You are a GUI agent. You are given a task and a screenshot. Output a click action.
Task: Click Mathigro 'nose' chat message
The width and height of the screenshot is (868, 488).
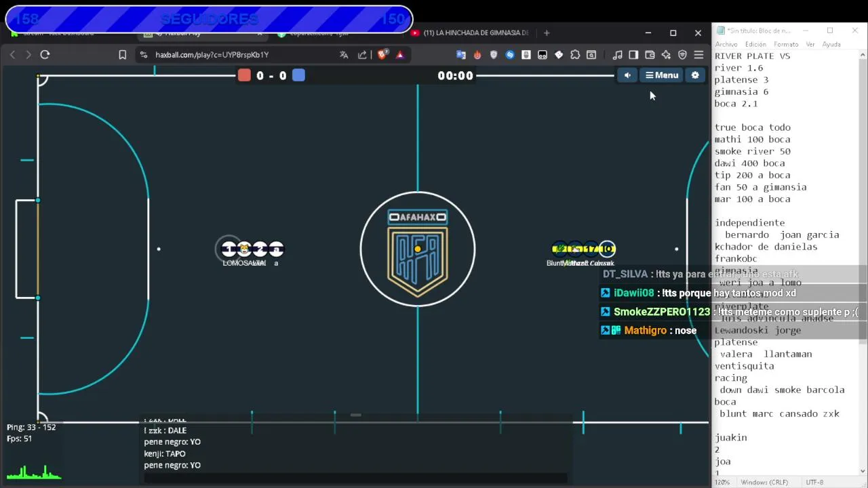pyautogui.click(x=648, y=330)
